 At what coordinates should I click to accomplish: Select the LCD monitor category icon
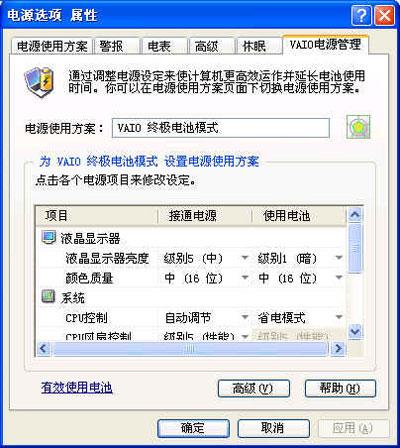pyautogui.click(x=49, y=238)
